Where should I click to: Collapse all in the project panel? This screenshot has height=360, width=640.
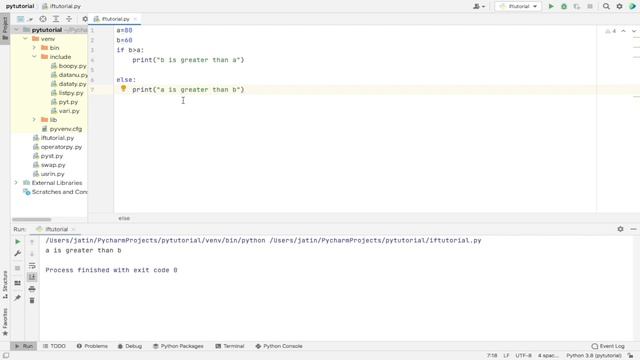pos(69,19)
